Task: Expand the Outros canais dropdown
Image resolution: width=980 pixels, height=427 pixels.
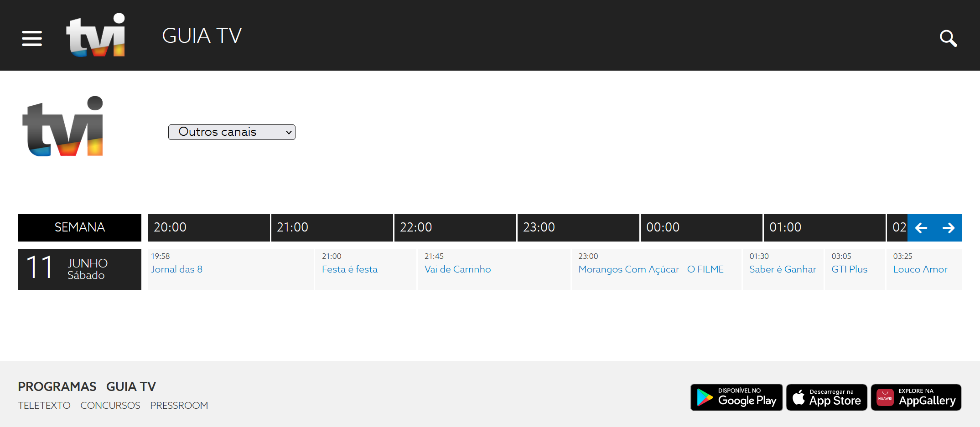Action: coord(232,132)
